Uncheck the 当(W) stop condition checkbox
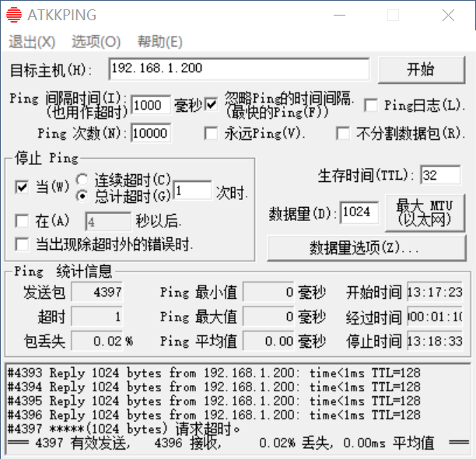This screenshot has height=459, width=476. coord(22,187)
